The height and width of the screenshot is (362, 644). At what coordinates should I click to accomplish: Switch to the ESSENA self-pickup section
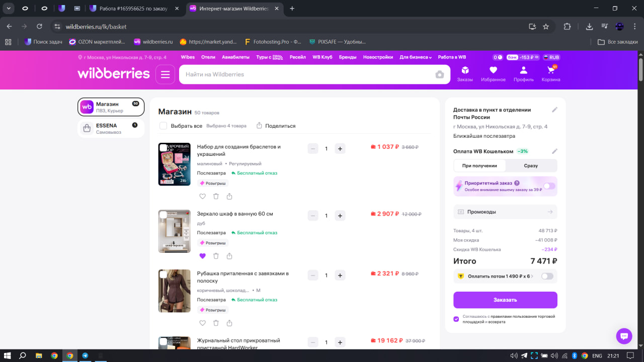111,128
